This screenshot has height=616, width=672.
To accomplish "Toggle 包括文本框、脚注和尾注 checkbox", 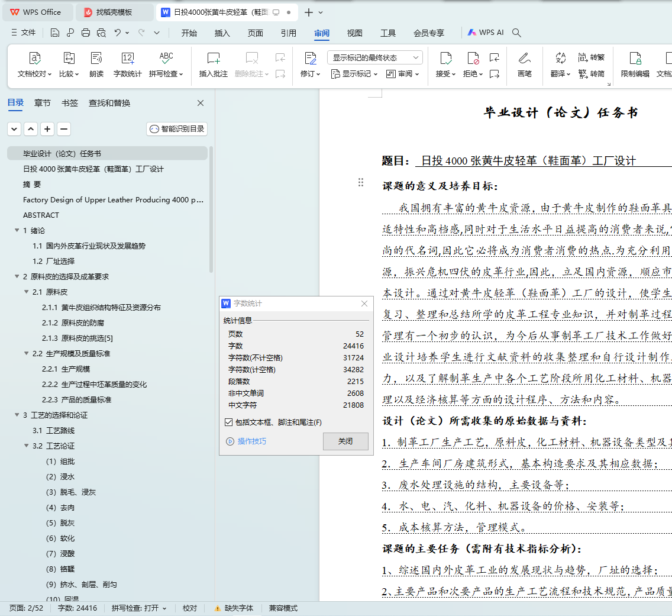I will tap(228, 423).
